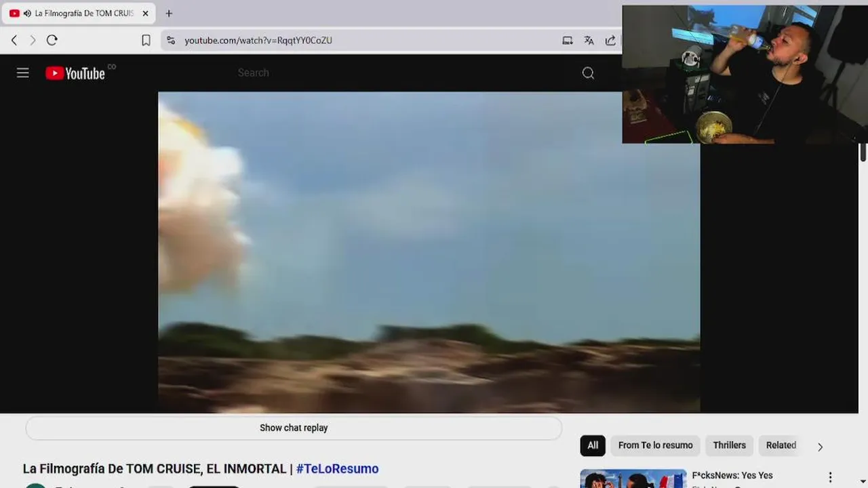Open site information icon in address bar
This screenshot has width=868, height=488.
point(171,41)
